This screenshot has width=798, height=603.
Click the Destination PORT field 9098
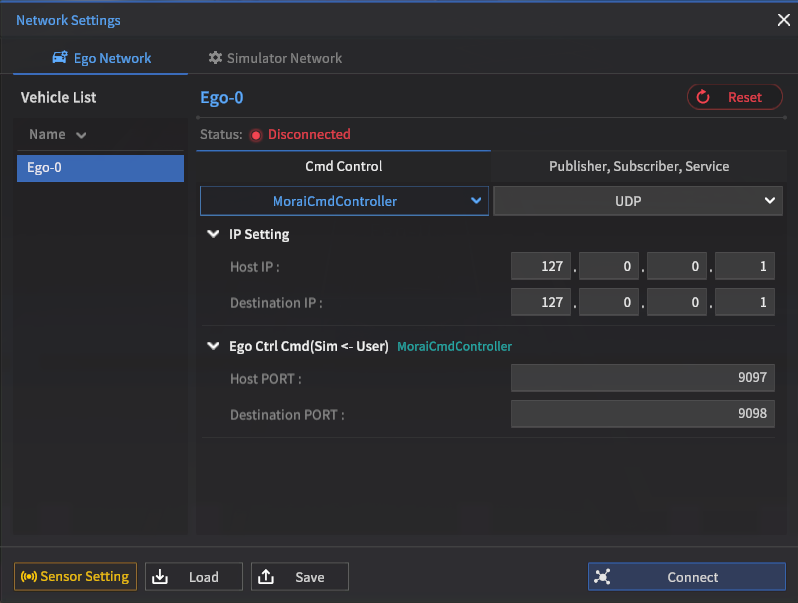point(643,413)
